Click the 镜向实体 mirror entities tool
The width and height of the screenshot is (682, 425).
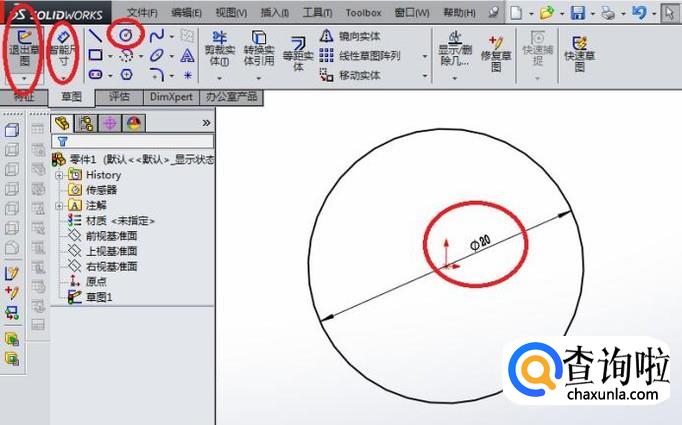(350, 36)
